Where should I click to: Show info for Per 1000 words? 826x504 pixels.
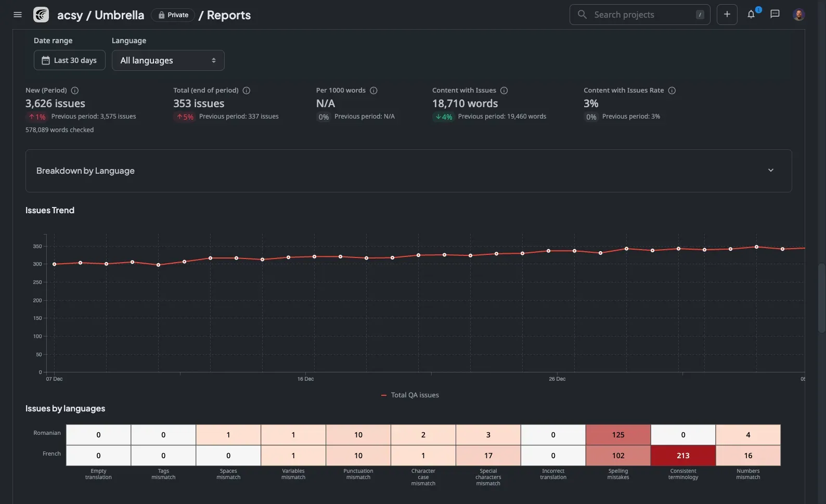[373, 91]
